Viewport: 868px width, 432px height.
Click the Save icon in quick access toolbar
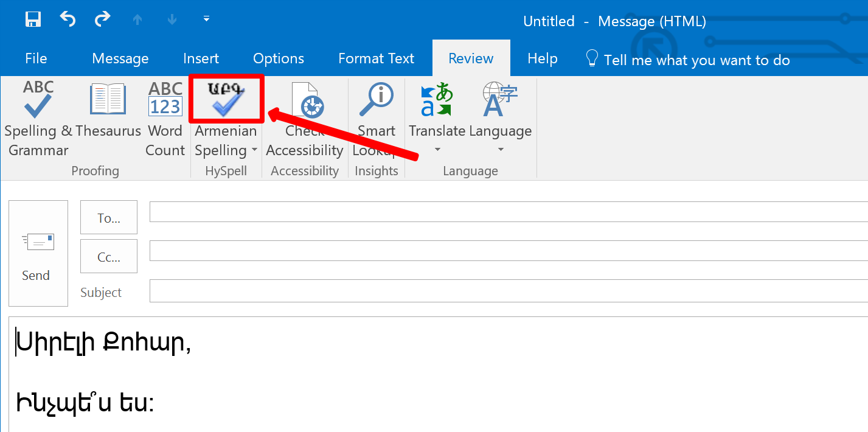click(x=33, y=19)
